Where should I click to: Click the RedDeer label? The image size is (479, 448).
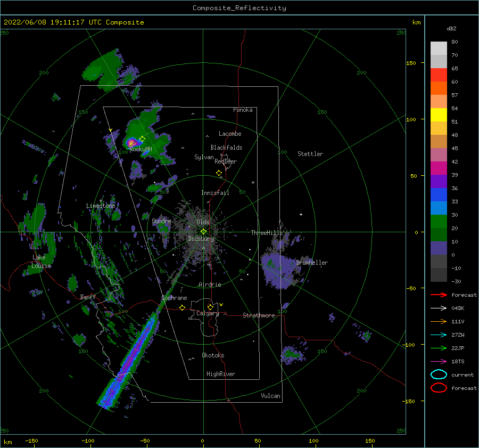click(226, 161)
